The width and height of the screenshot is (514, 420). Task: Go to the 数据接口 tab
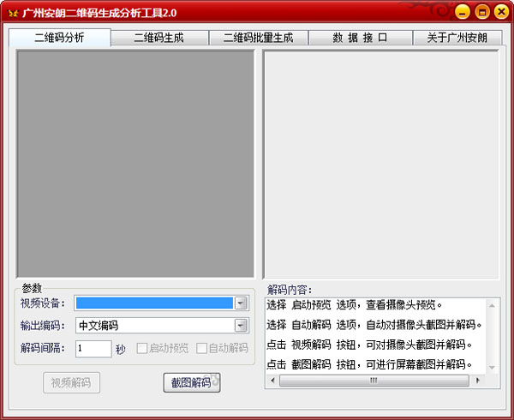(x=360, y=38)
